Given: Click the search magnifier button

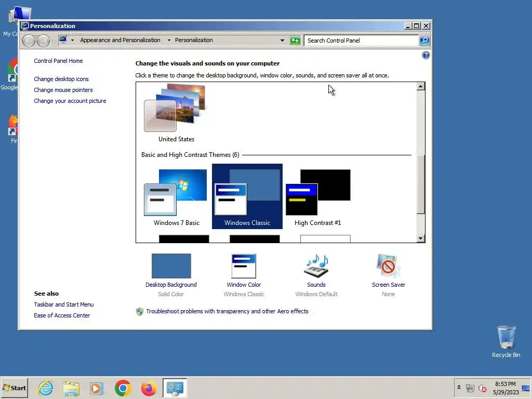Looking at the screenshot, I should pos(424,41).
